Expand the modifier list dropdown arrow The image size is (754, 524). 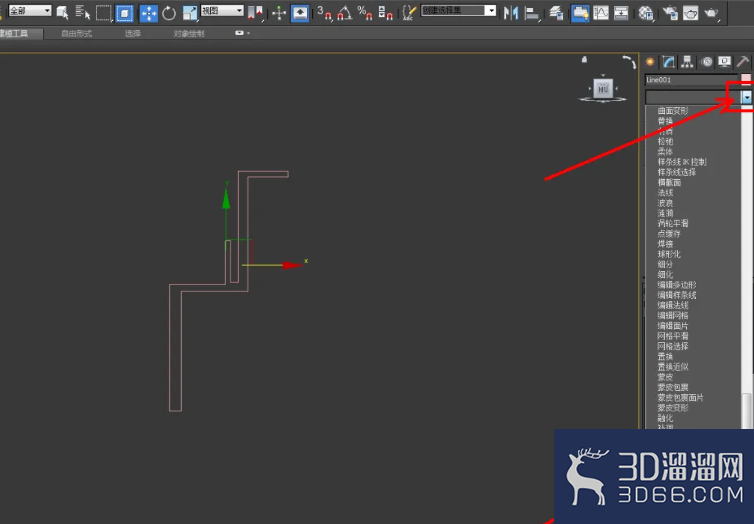tap(746, 97)
